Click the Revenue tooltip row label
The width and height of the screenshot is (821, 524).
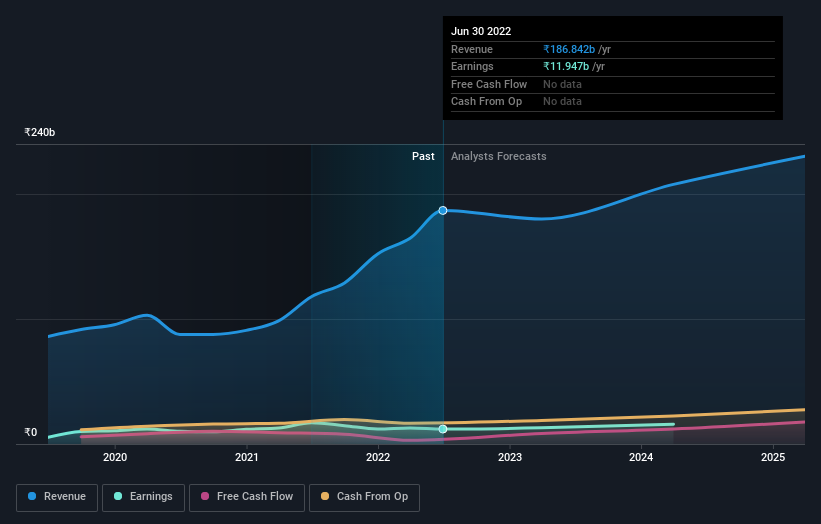472,49
